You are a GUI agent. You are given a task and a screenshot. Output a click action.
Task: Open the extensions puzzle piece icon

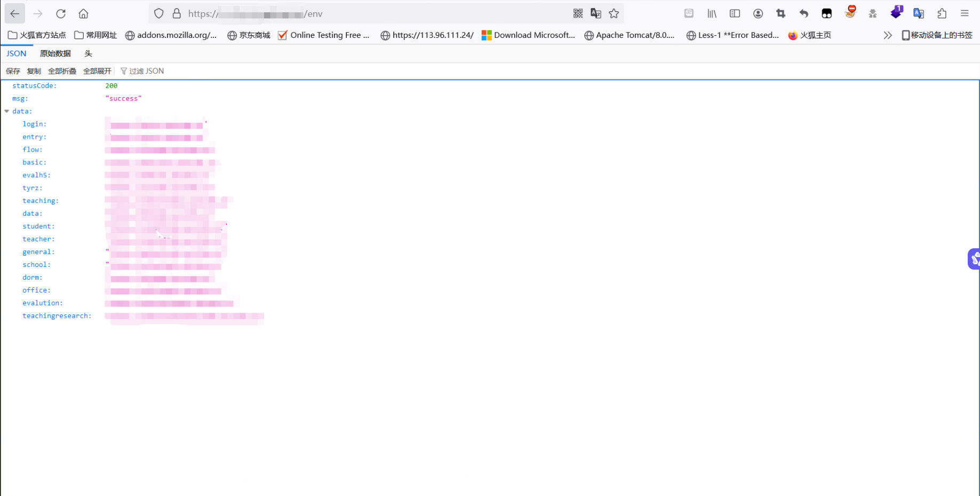click(x=942, y=14)
